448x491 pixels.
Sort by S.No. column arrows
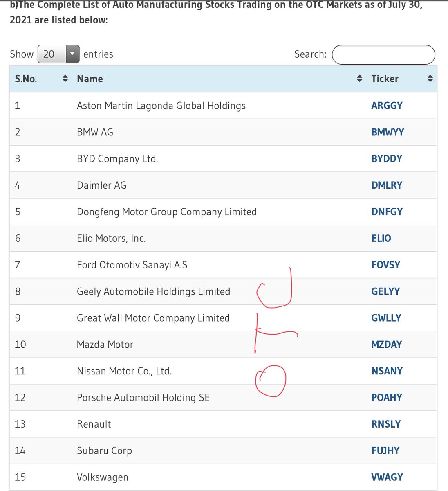[x=65, y=79]
